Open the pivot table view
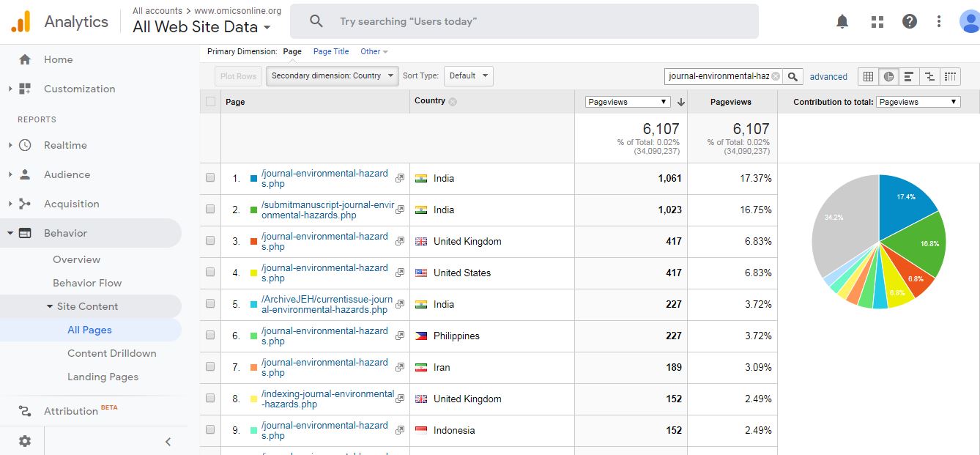980x455 pixels. pyautogui.click(x=950, y=76)
